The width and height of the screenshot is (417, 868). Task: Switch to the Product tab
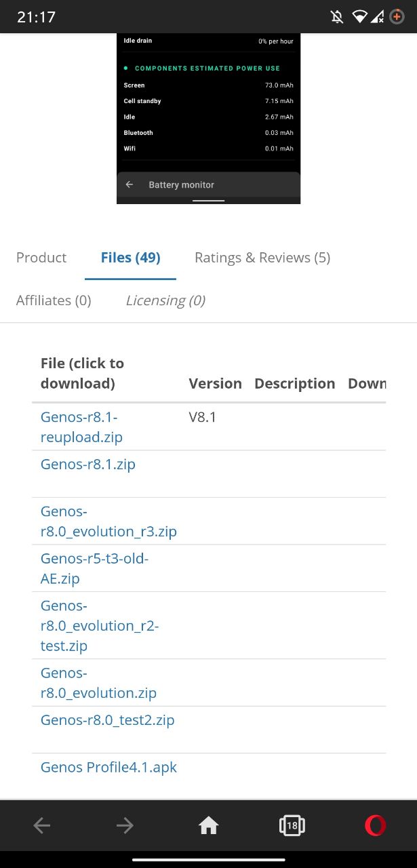[x=41, y=258]
